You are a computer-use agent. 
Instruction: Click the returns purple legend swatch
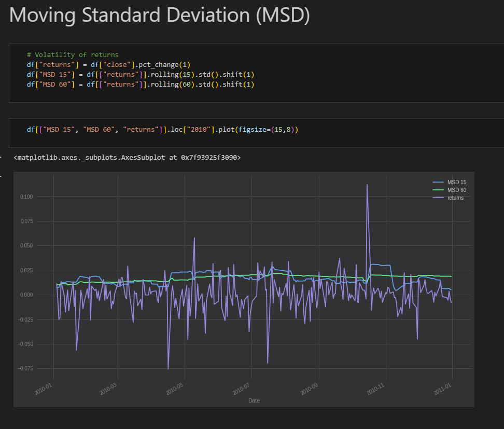click(x=438, y=198)
